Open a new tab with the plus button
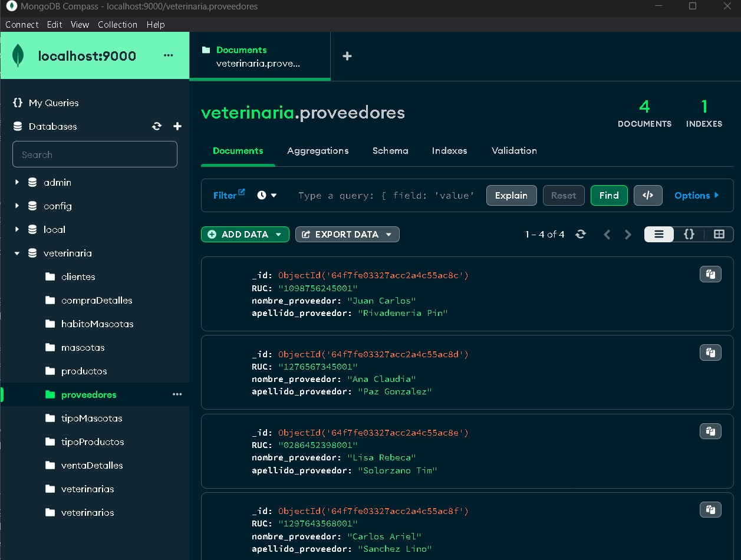The image size is (741, 560). coord(347,56)
